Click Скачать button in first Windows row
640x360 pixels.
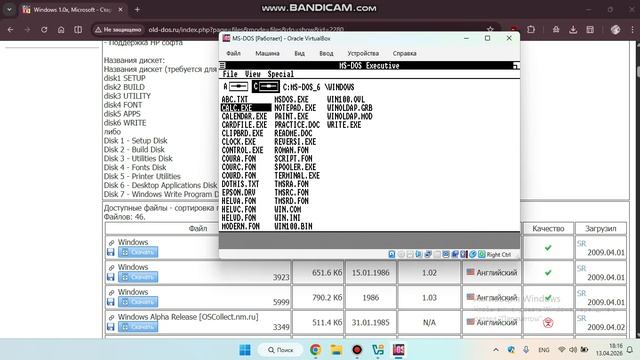pyautogui.click(x=138, y=252)
